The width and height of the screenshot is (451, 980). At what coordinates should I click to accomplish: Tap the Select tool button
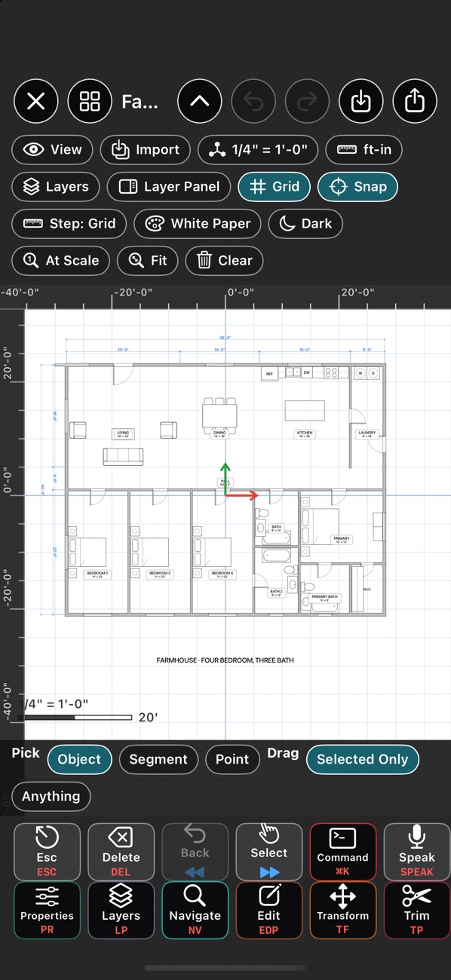[268, 852]
